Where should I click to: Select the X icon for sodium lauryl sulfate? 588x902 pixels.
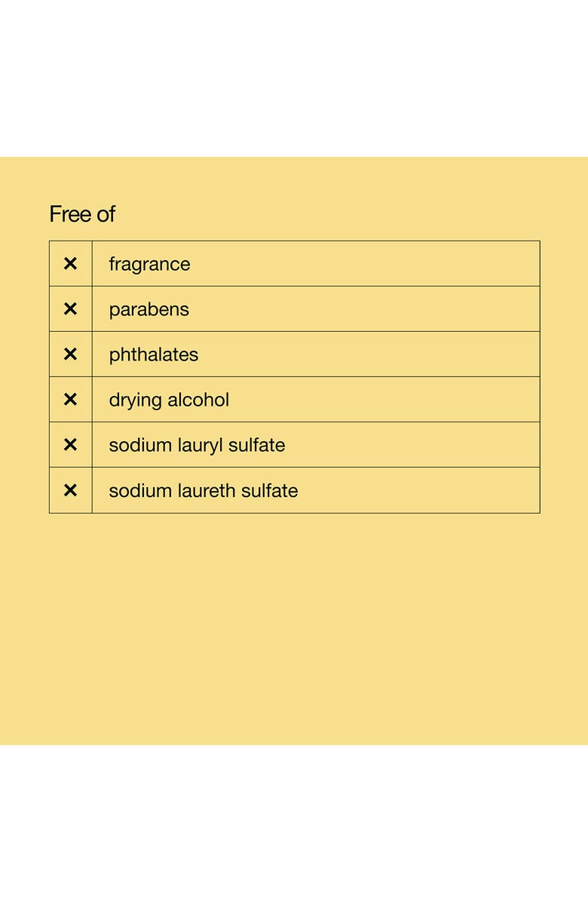click(70, 445)
